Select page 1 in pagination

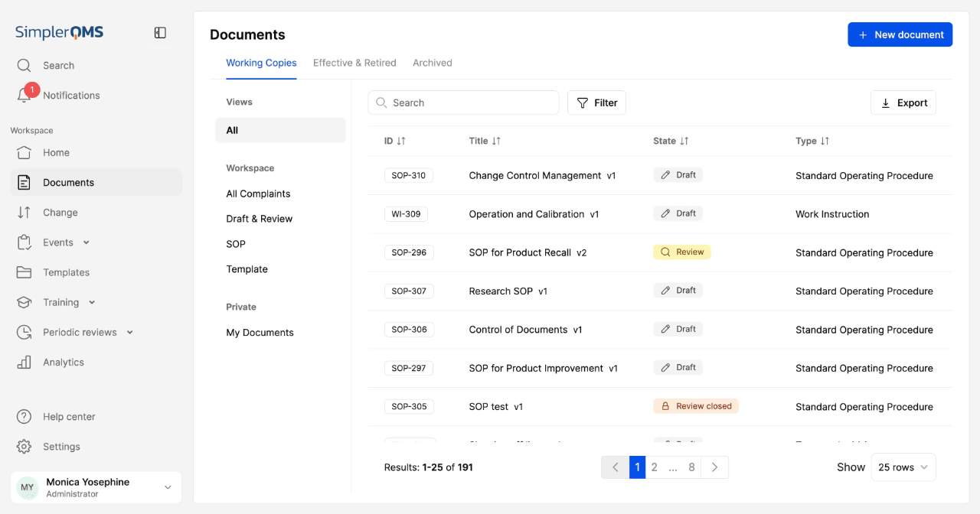[x=637, y=467]
